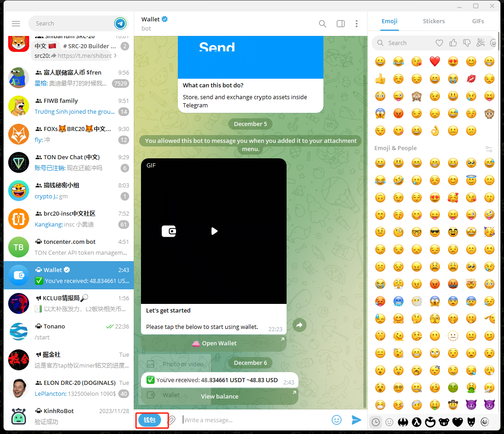Forward the 'Let's get started' message
This screenshot has height=434, width=504.
(299, 325)
